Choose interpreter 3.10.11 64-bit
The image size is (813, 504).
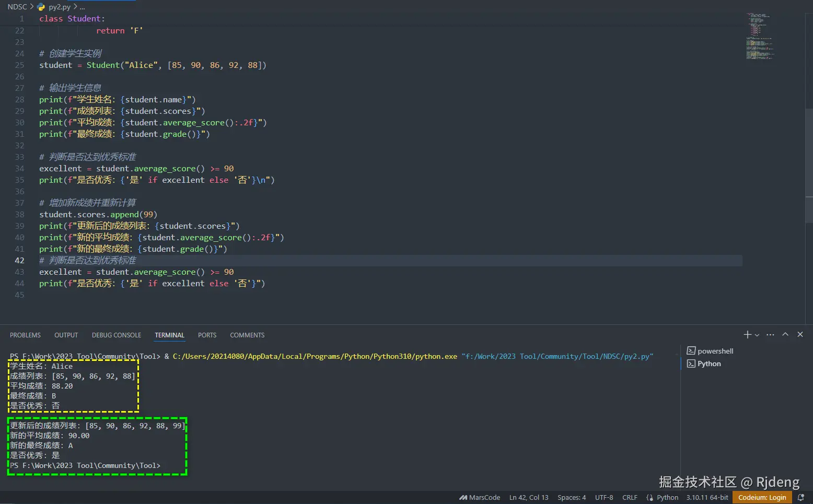[x=707, y=498]
